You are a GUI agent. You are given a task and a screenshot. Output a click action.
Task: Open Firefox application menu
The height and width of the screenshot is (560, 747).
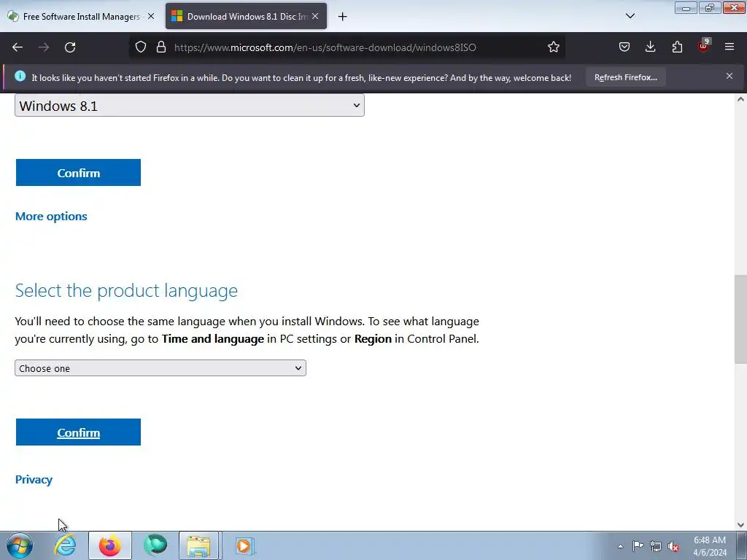pos(729,47)
